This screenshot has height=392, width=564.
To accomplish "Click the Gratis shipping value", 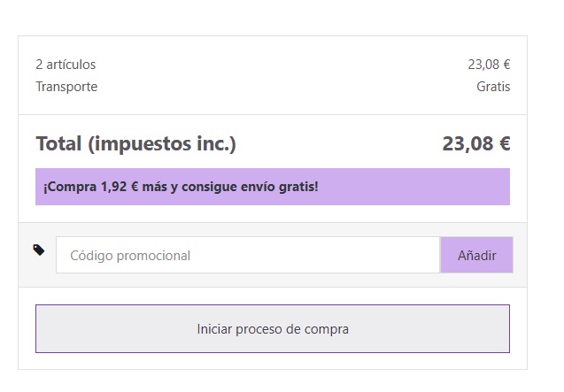I will [493, 87].
